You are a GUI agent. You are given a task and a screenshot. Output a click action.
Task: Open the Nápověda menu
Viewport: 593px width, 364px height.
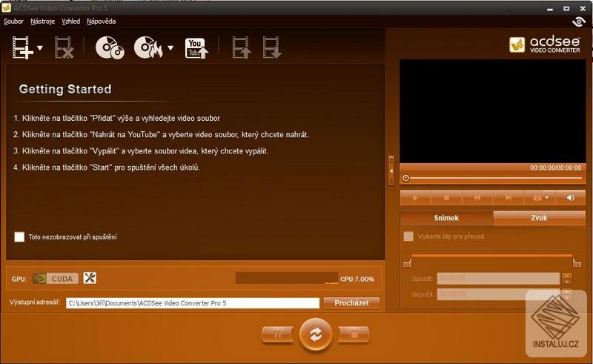coord(102,21)
